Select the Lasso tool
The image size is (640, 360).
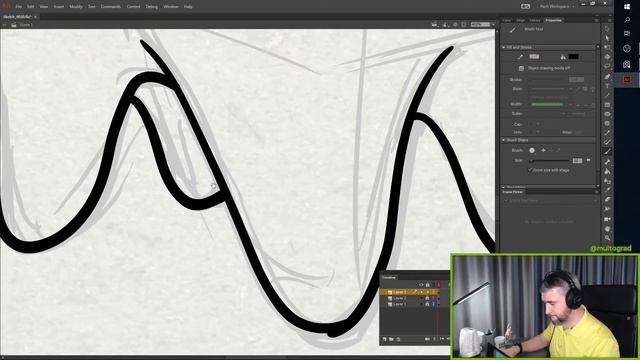click(x=607, y=67)
